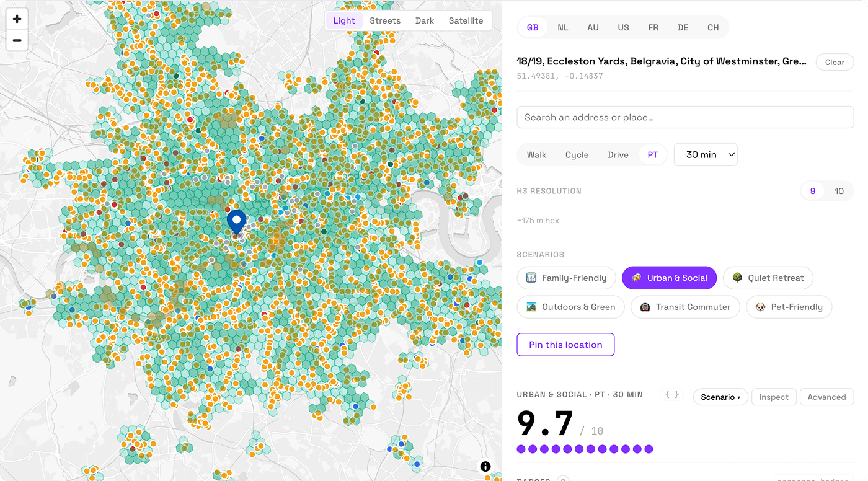This screenshot has height=481, width=868.
Task: Select the NL country tab
Action: pos(562,27)
